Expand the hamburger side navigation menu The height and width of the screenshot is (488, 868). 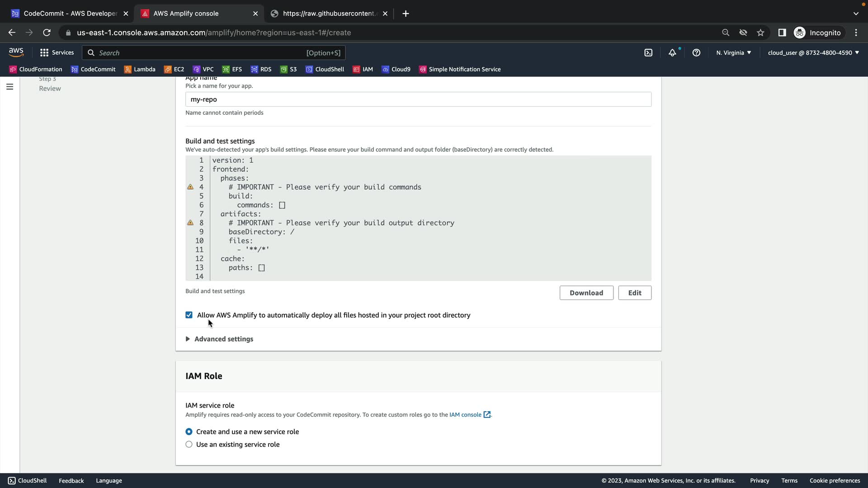9,87
